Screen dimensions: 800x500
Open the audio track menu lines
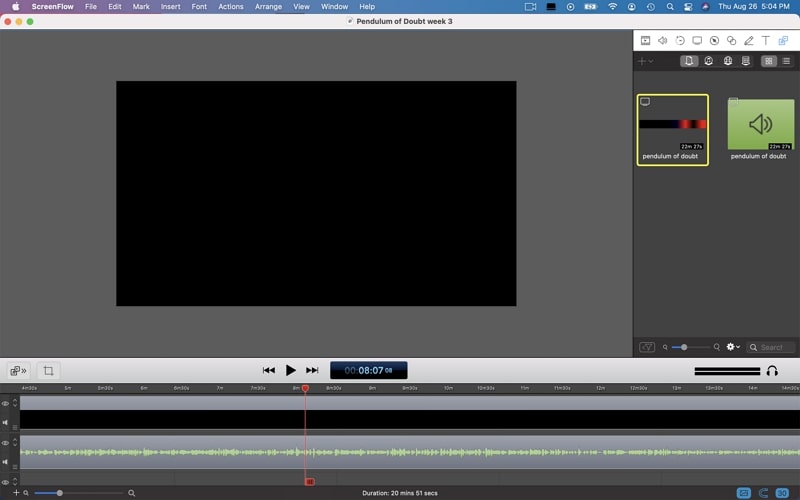tap(15, 466)
